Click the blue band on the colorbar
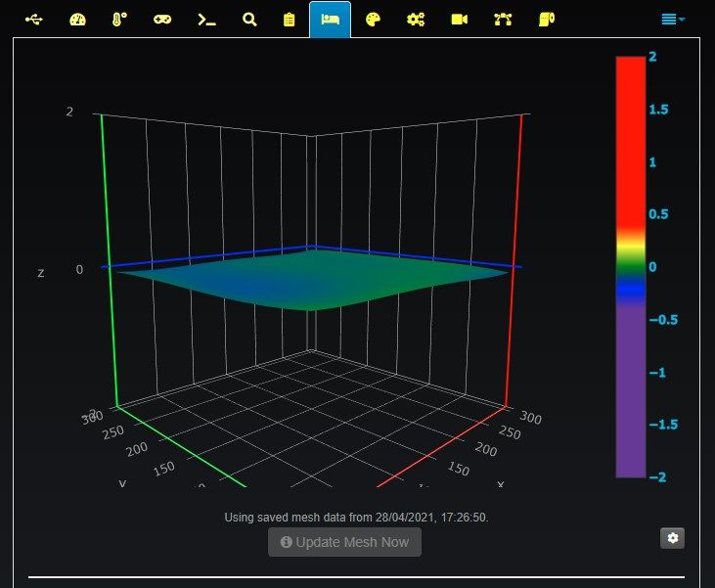The height and width of the screenshot is (588, 715). 631,289
